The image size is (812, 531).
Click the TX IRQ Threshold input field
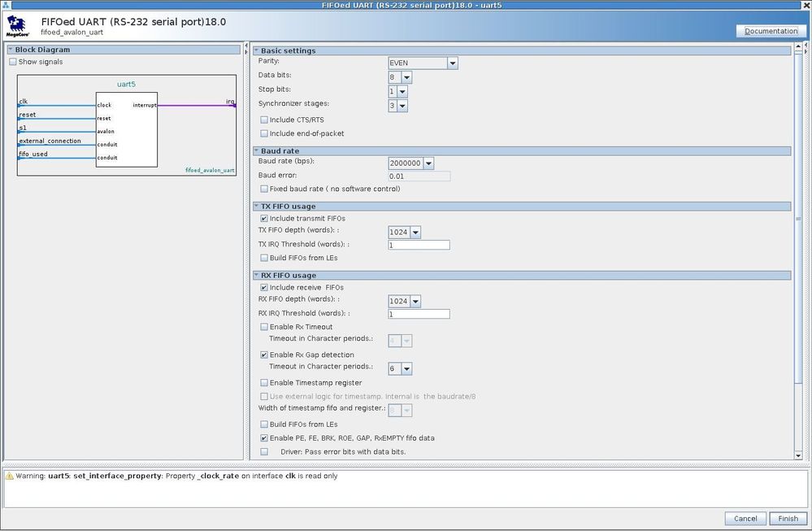419,245
